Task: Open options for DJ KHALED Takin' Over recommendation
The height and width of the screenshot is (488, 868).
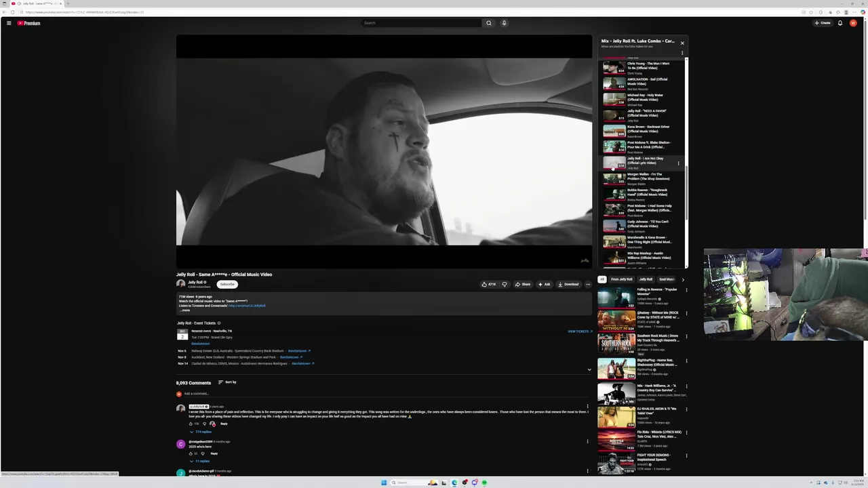Action: 686,409
